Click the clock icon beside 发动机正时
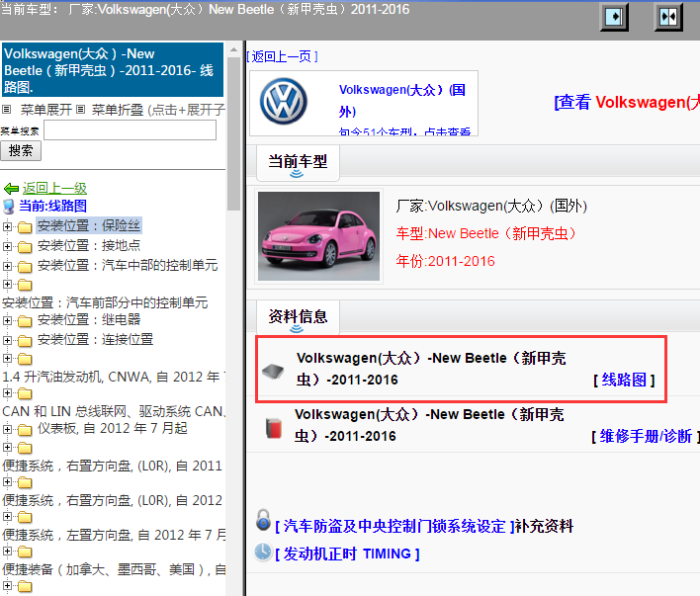The width and height of the screenshot is (700, 596). click(263, 552)
